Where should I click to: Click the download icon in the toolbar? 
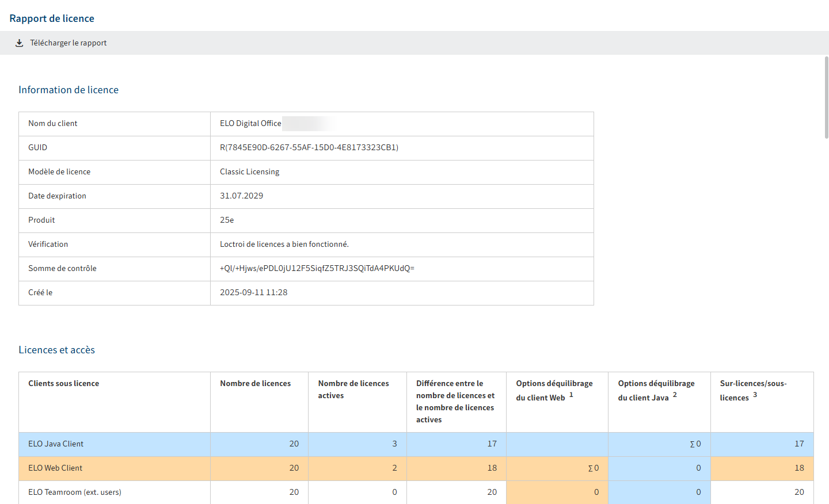19,43
